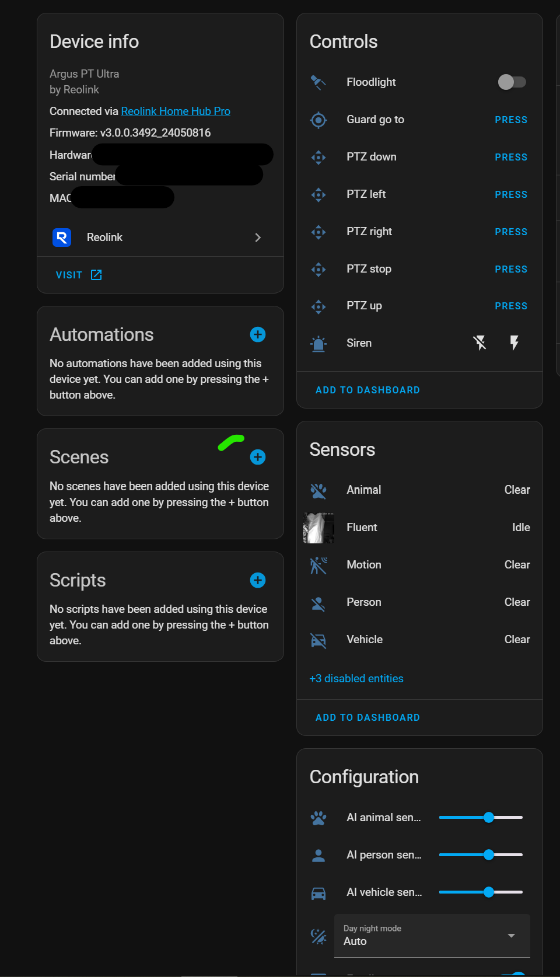Turn off the Siren crossed-flash icon
560x977 pixels.
click(480, 343)
